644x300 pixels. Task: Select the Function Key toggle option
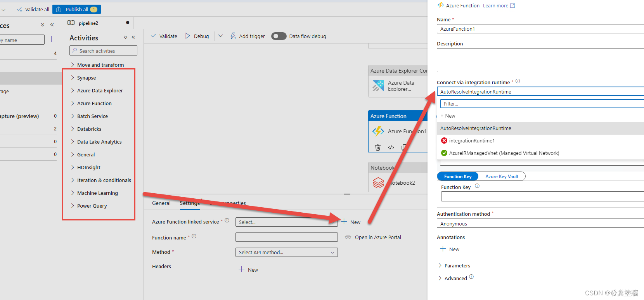point(458,176)
